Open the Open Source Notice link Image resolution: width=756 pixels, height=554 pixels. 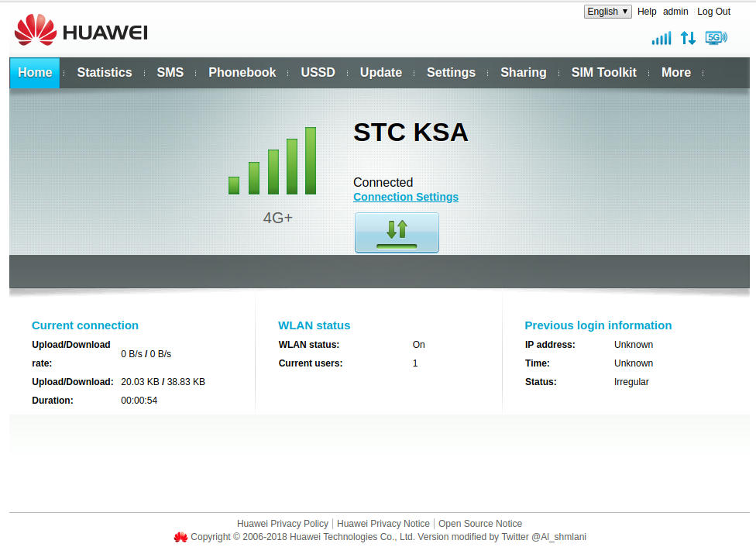click(480, 524)
